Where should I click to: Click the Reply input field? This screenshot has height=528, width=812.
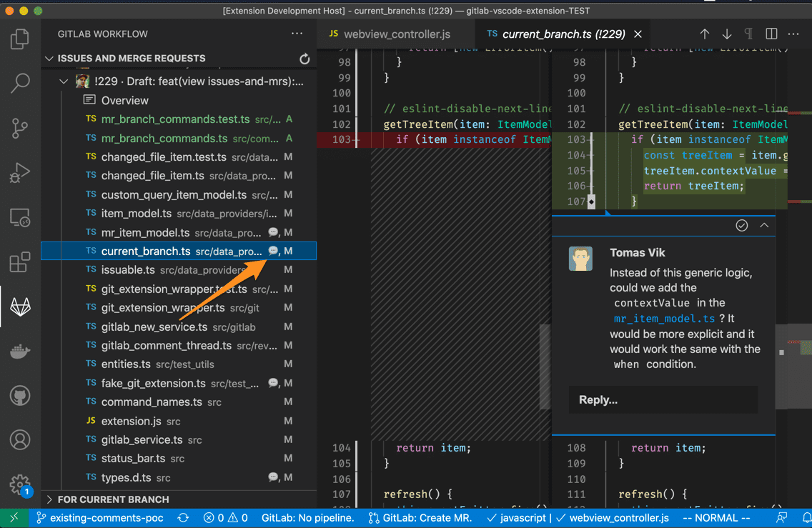click(x=663, y=399)
